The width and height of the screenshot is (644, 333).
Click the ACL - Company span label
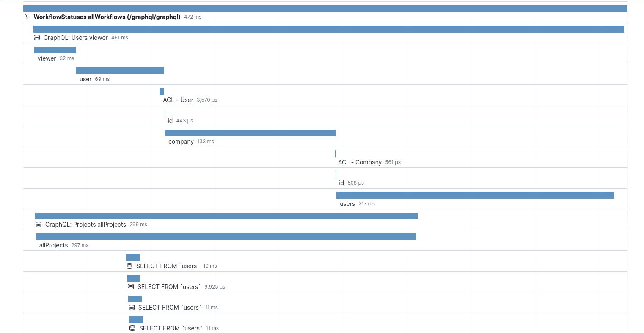click(360, 162)
